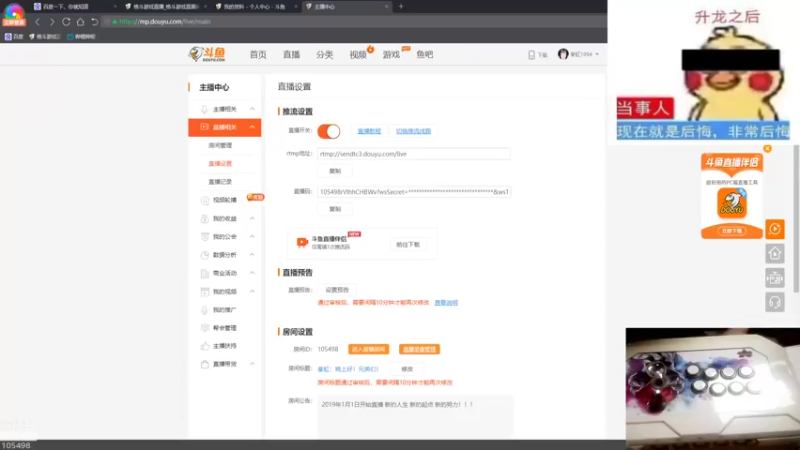Screen dimensions: 800x450
Task: Click the video calendar icon beside 我的视频
Action: pos(205,292)
